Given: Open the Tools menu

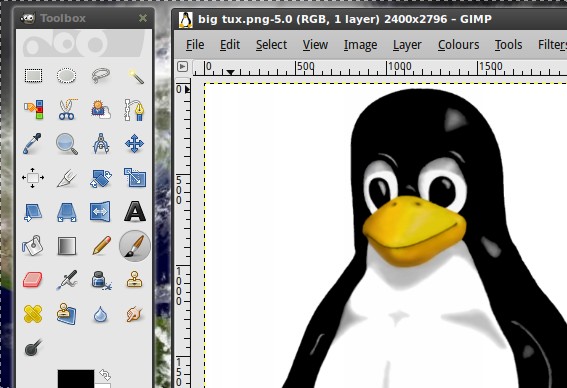Looking at the screenshot, I should coord(508,45).
